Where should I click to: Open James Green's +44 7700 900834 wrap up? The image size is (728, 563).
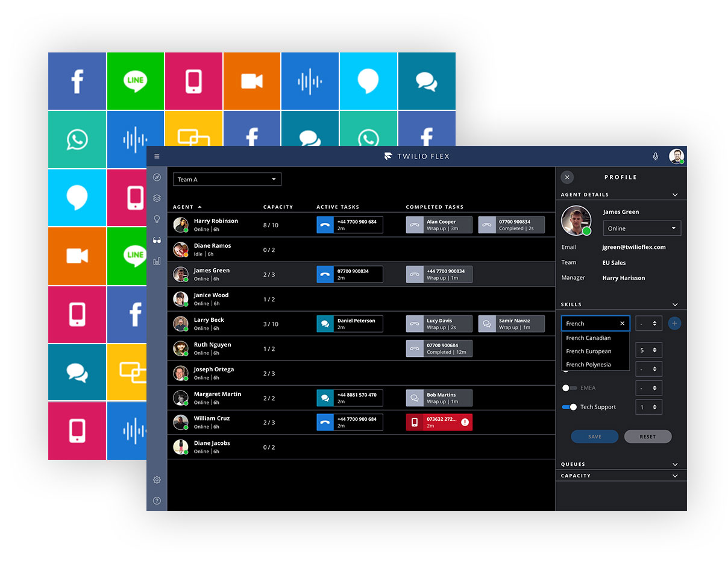pos(439,274)
